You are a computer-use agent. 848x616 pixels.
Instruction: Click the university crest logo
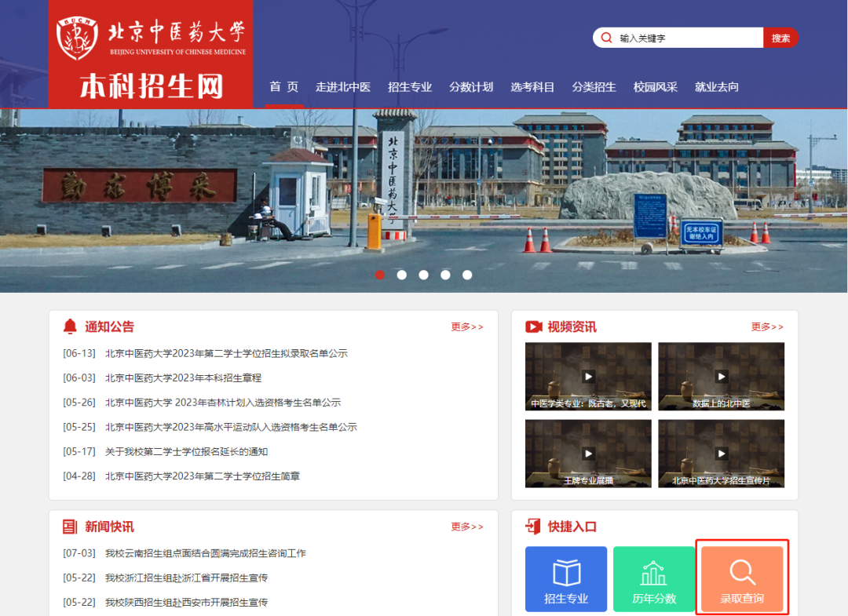pos(77,38)
